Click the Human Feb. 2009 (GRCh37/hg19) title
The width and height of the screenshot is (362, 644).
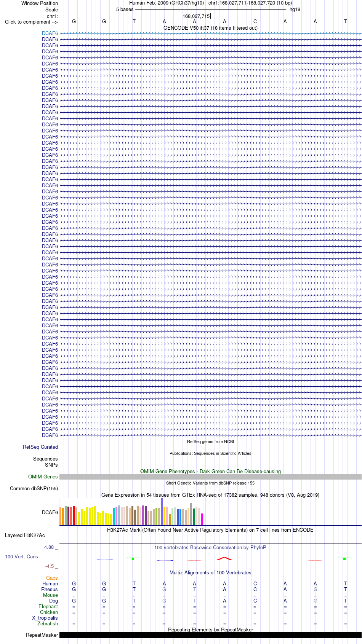[x=167, y=3]
